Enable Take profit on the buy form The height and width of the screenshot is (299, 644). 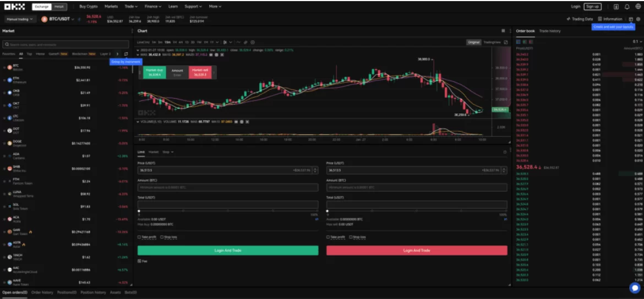pos(139,237)
